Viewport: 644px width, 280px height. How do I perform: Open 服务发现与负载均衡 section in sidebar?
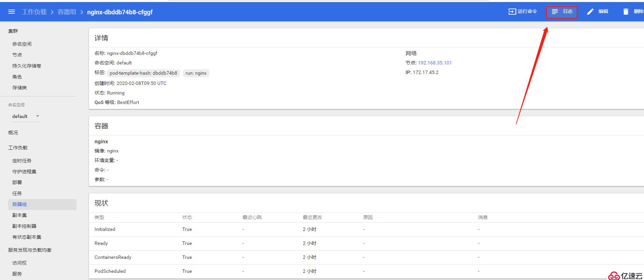coord(30,250)
